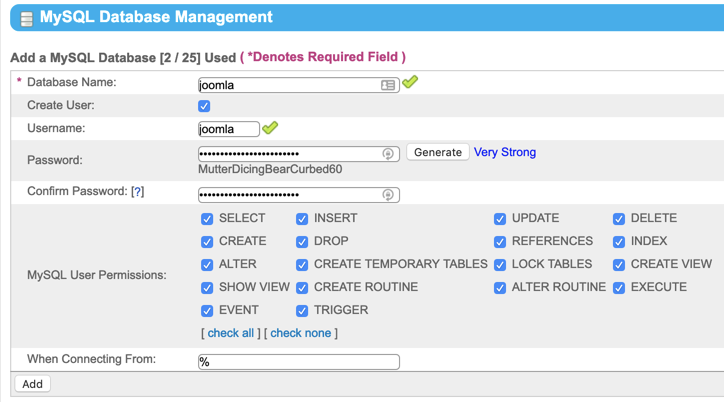Click the key icon inside Confirm Password field
Viewport: 724px width, 402px height.
click(388, 195)
